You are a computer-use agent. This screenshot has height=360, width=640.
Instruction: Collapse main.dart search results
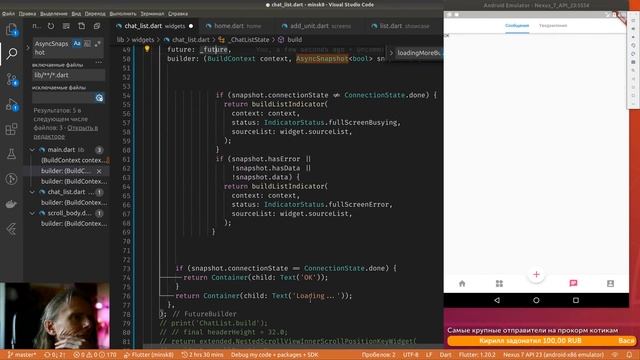click(32, 150)
